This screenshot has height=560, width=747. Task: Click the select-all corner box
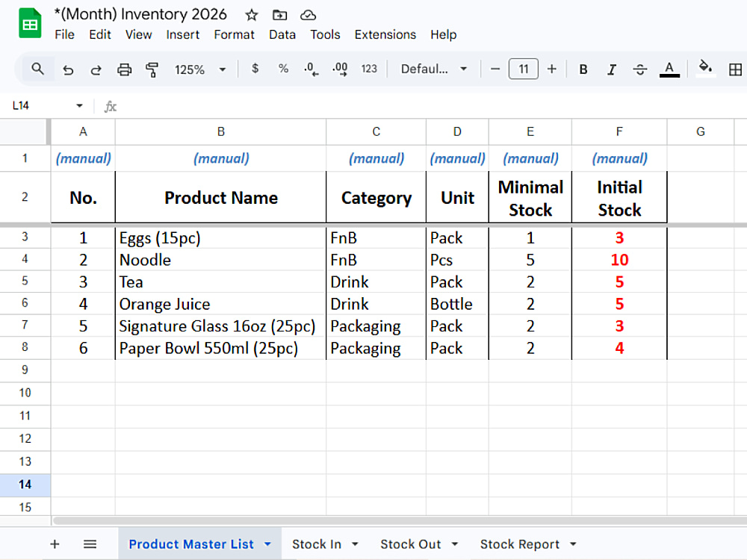coord(25,132)
